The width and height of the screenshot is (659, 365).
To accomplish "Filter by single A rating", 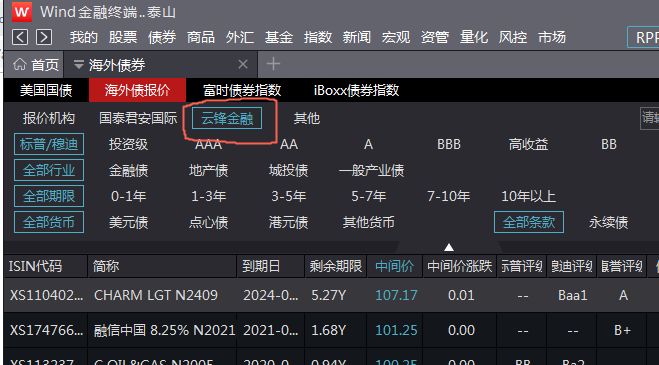I will [369, 144].
